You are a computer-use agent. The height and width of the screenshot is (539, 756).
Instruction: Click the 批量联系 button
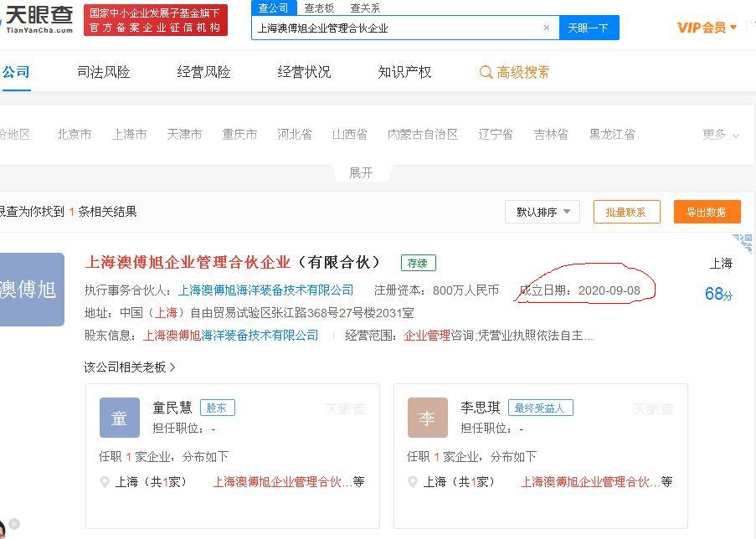click(626, 212)
